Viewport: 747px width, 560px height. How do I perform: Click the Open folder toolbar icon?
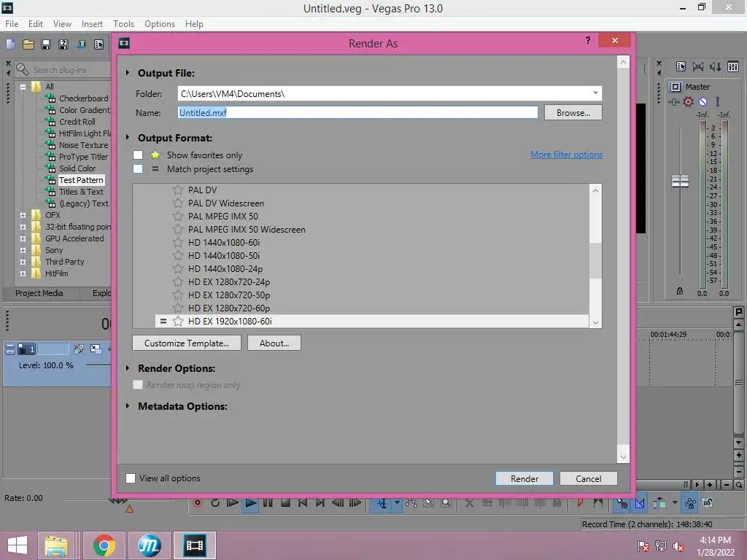(x=28, y=44)
